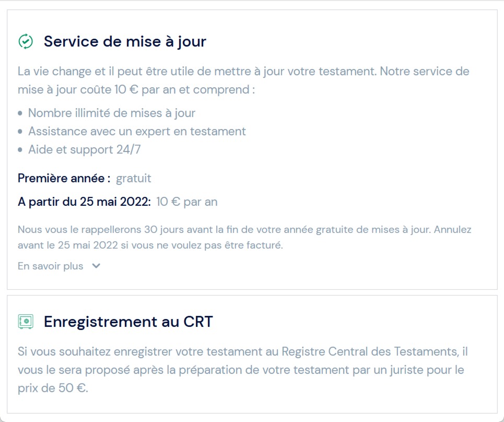Click the "Service de mise à jour" heading
The width and height of the screenshot is (504, 422).
coord(125,41)
